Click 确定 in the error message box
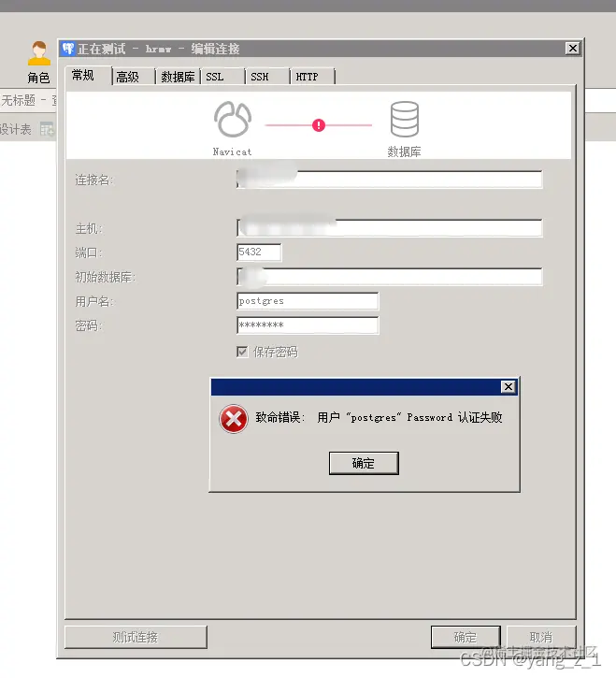 [364, 463]
